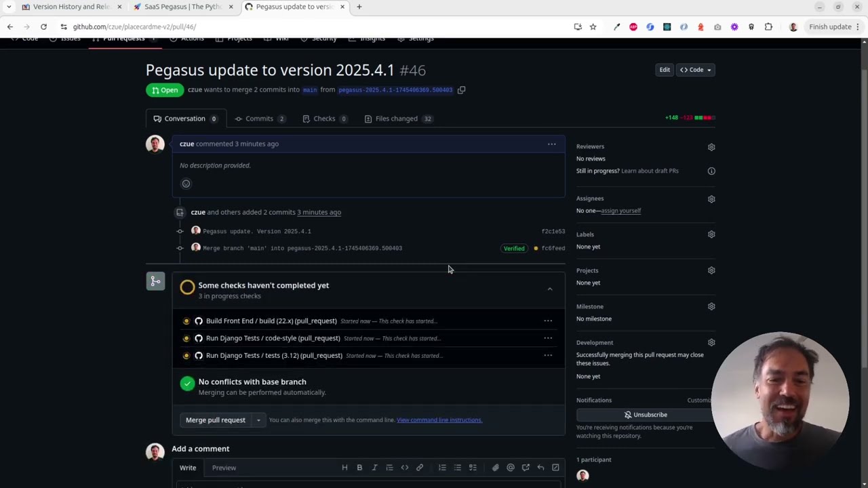
Task: Open the Files changed tab
Action: click(398, 119)
